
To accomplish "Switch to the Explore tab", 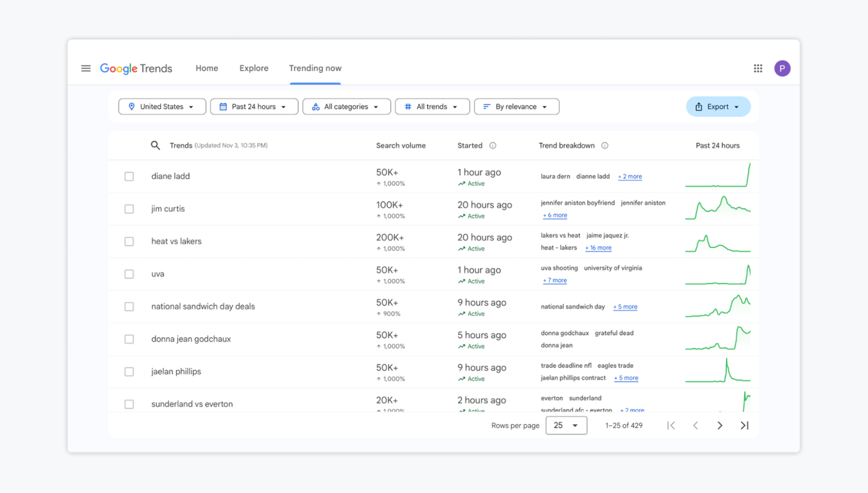I will pyautogui.click(x=254, y=68).
